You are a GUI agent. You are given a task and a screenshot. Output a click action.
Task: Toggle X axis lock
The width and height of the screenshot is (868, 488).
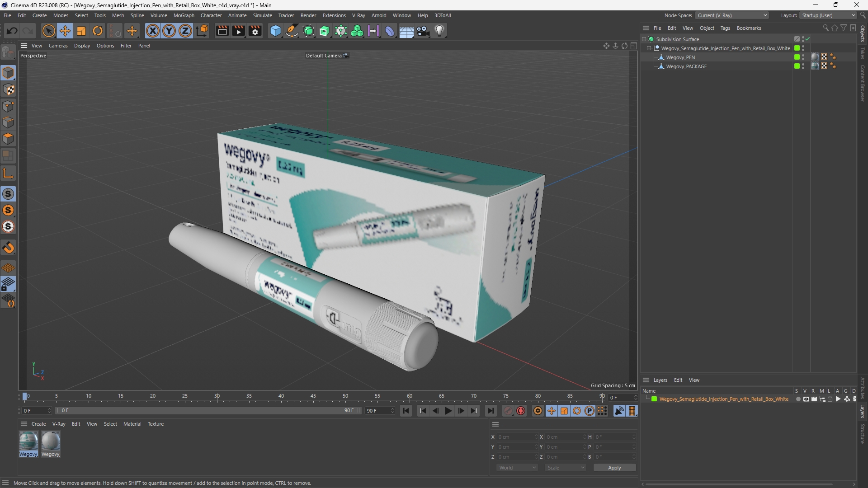153,31
